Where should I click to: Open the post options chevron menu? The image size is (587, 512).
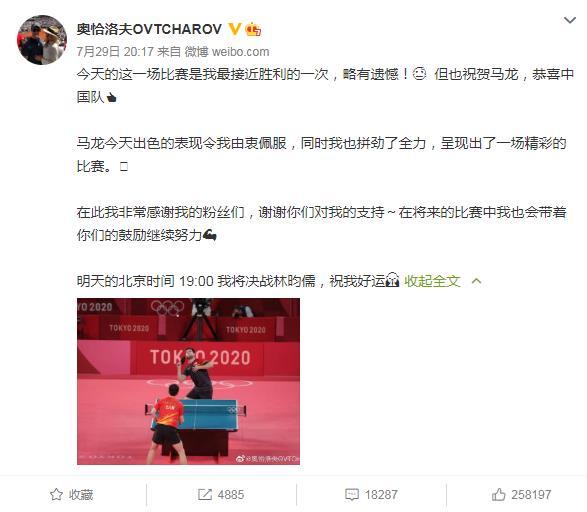point(570,20)
